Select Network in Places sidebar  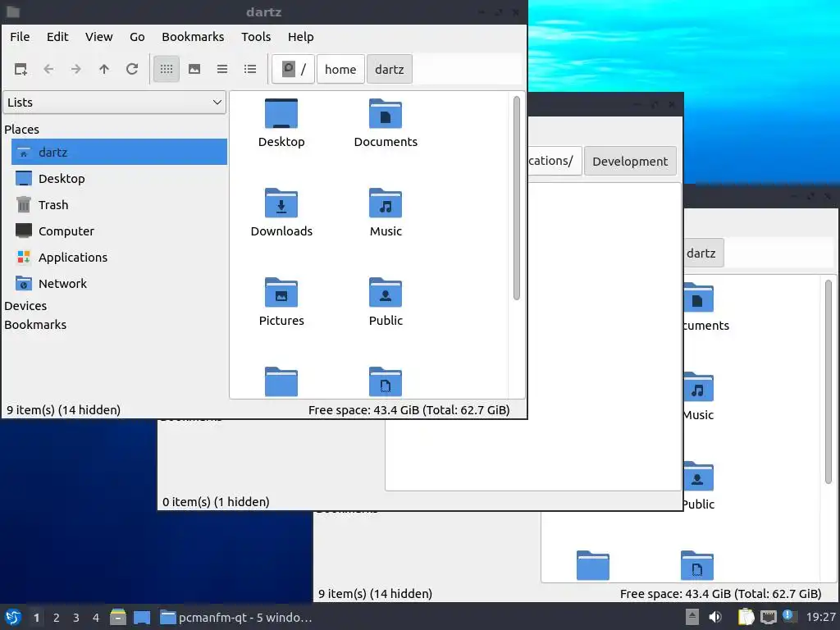point(119,283)
